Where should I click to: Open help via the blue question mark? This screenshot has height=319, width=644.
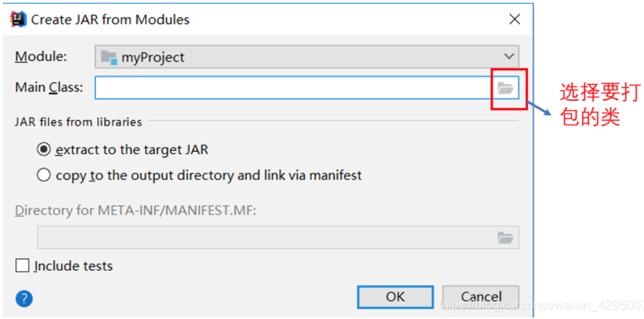[24, 299]
